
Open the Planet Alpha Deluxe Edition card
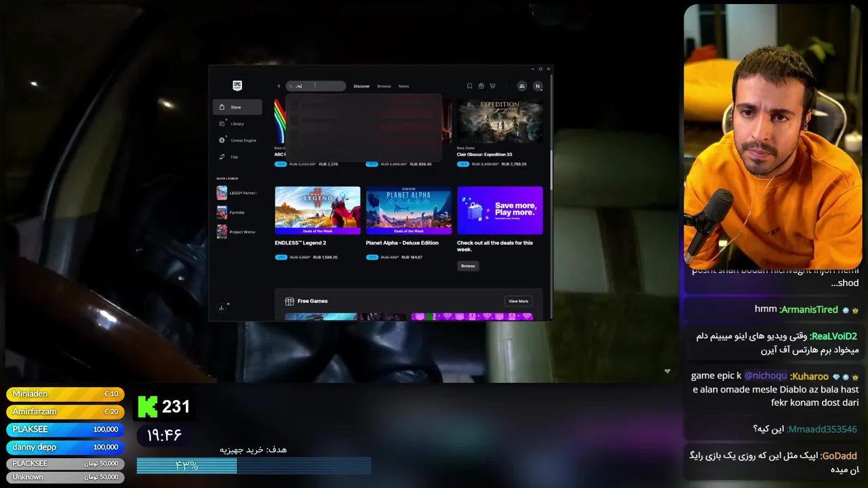408,210
